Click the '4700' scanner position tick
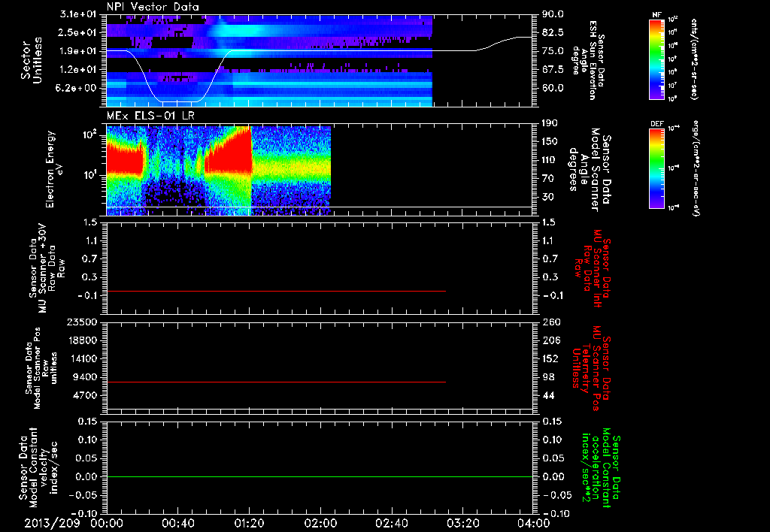Screen dimensions: 770x532 coord(84,395)
